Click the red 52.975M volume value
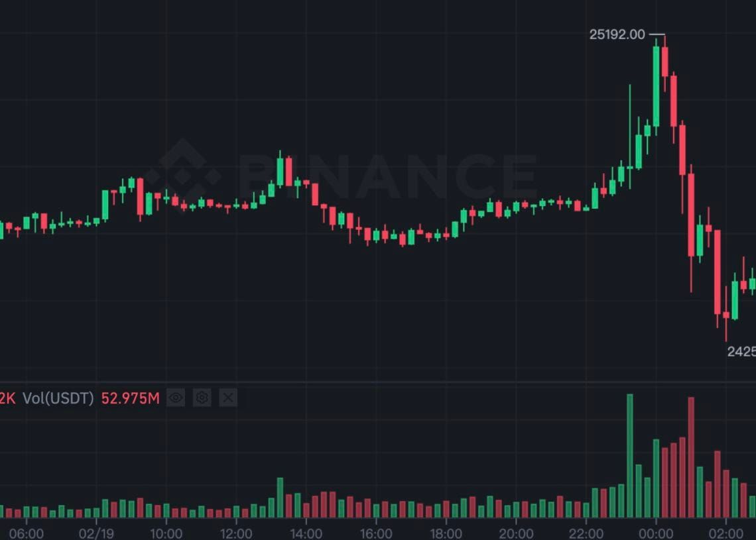The image size is (756, 540). point(130,398)
